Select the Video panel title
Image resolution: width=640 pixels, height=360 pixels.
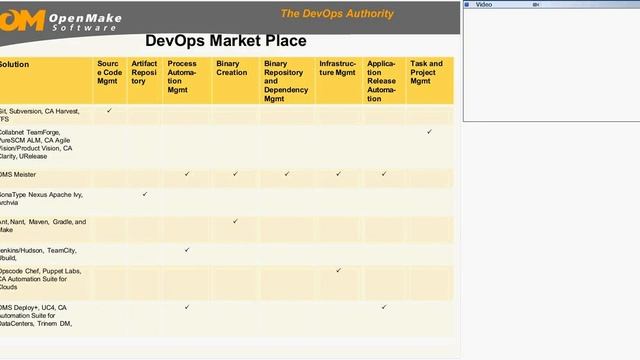coord(484,4)
